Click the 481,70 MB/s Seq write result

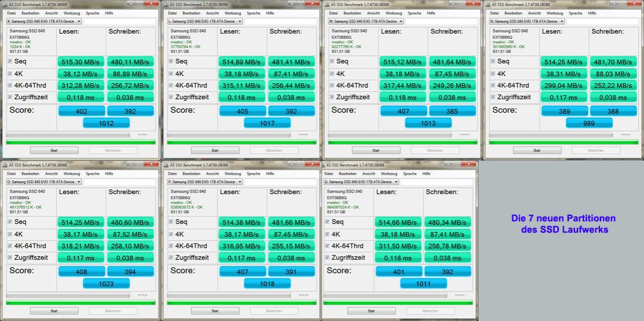[613, 62]
